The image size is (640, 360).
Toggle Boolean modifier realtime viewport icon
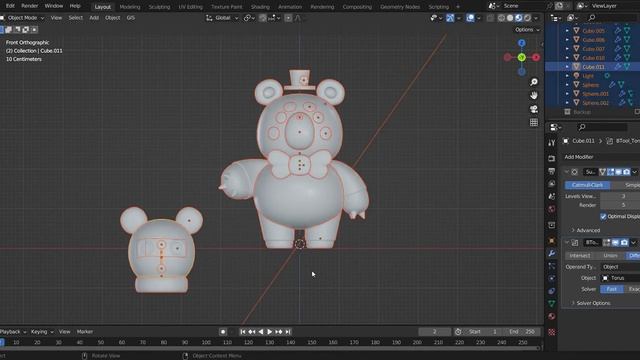(x=616, y=243)
